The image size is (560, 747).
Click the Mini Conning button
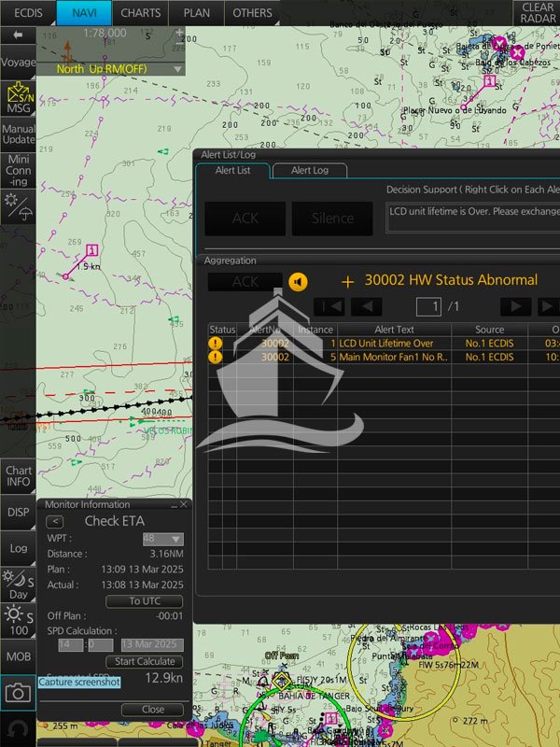(18, 171)
